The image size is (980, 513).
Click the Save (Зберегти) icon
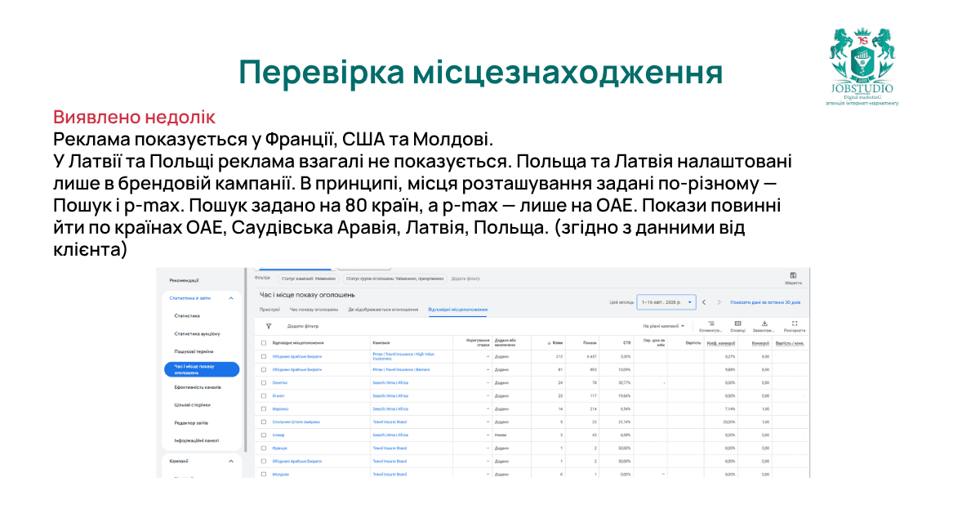pyautogui.click(x=793, y=275)
